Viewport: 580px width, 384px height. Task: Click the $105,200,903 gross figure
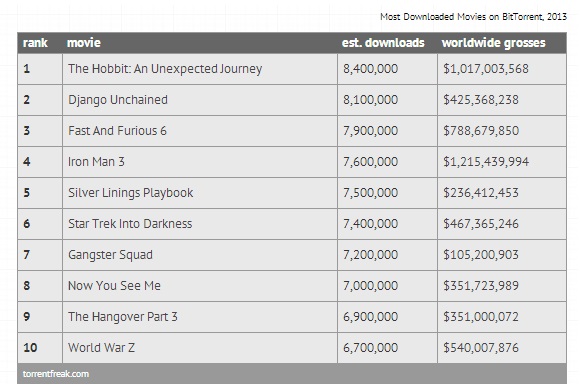pos(481,255)
